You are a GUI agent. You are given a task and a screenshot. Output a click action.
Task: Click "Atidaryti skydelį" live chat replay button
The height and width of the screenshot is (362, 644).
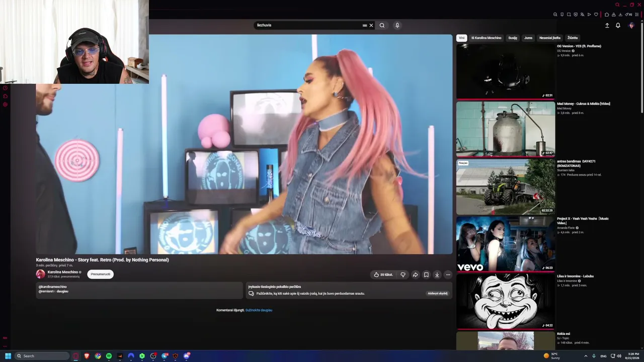pos(437,293)
